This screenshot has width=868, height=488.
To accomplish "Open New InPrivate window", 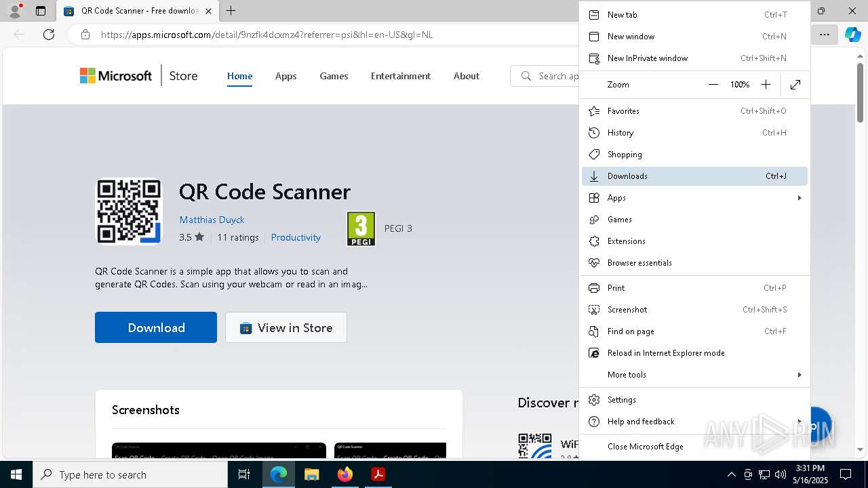I will (x=694, y=58).
